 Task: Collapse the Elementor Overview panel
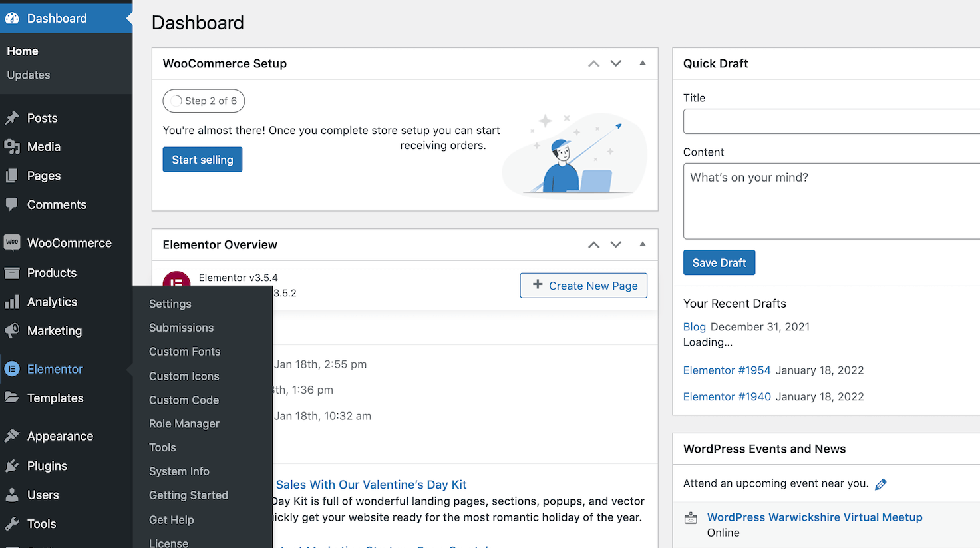(643, 244)
